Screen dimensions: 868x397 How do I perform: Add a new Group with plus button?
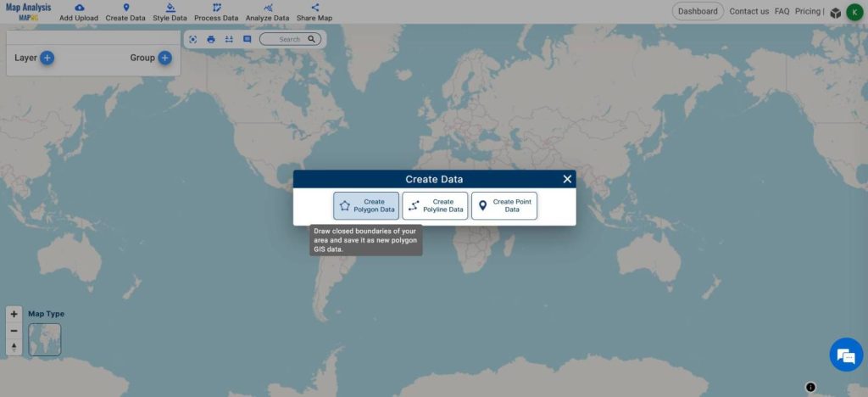(165, 58)
